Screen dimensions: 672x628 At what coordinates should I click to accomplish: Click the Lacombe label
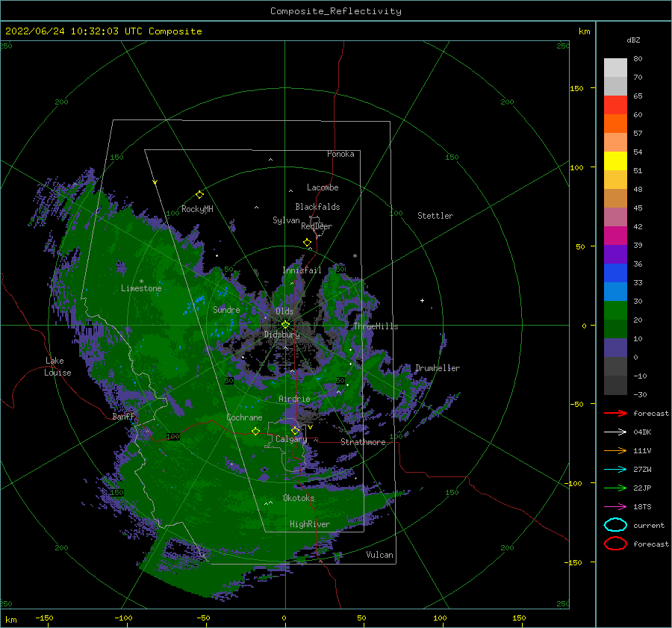323,187
